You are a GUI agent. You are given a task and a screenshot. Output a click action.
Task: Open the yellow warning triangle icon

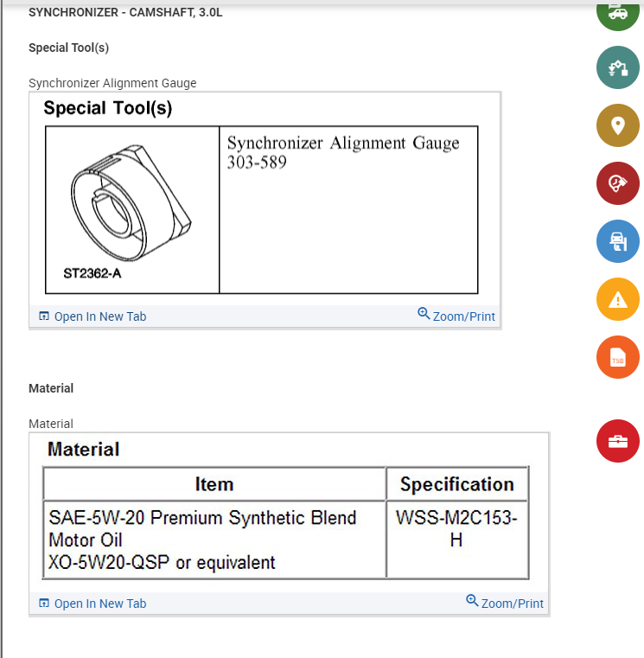(x=617, y=300)
